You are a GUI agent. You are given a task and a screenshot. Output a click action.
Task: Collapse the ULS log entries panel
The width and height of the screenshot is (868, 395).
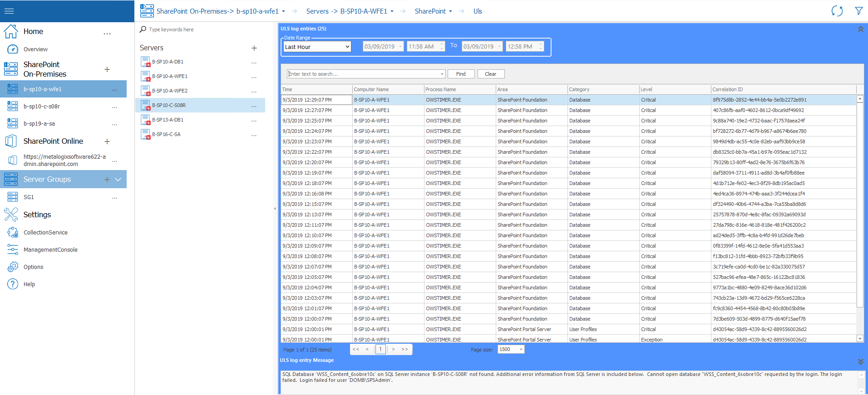point(860,29)
